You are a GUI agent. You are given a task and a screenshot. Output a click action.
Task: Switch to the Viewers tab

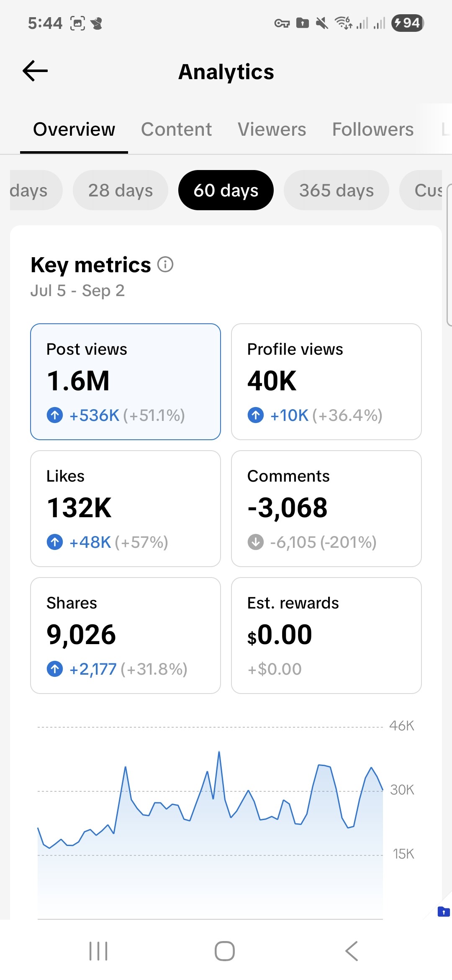[x=272, y=129]
